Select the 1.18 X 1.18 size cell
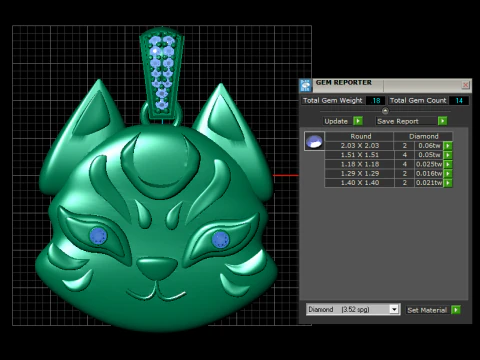480x360 pixels. coord(360,164)
